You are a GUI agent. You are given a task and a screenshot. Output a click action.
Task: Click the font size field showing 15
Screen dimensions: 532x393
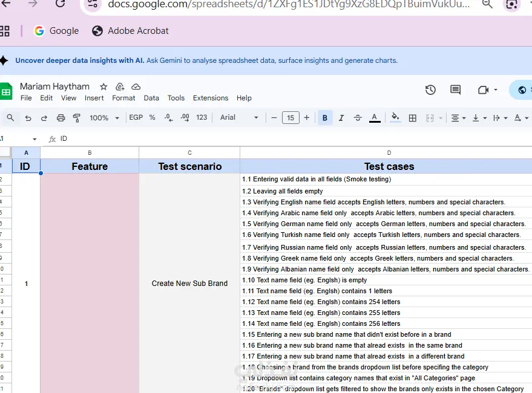tap(291, 118)
